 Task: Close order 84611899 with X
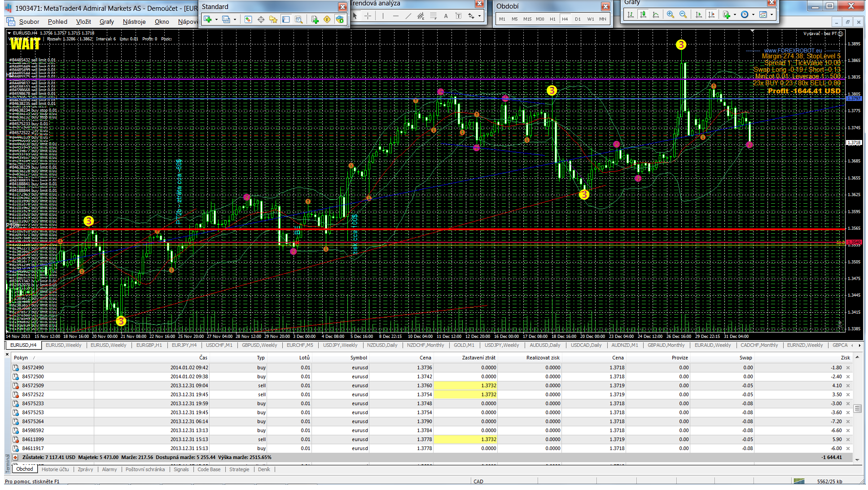[848, 439]
